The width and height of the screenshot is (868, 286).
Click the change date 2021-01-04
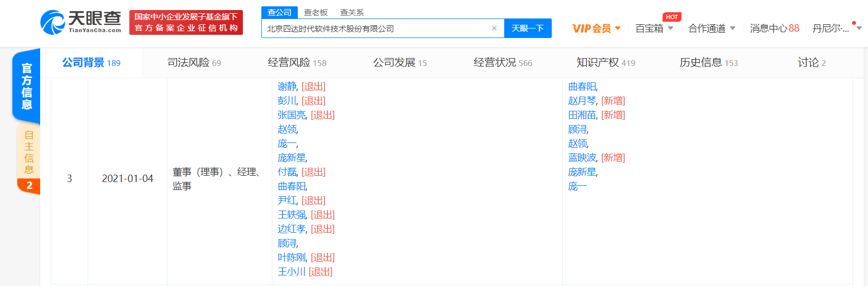[128, 179]
